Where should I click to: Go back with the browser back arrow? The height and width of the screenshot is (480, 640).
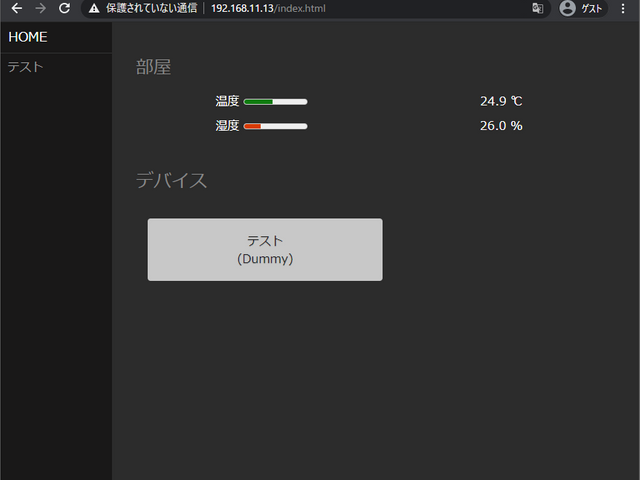[17, 8]
